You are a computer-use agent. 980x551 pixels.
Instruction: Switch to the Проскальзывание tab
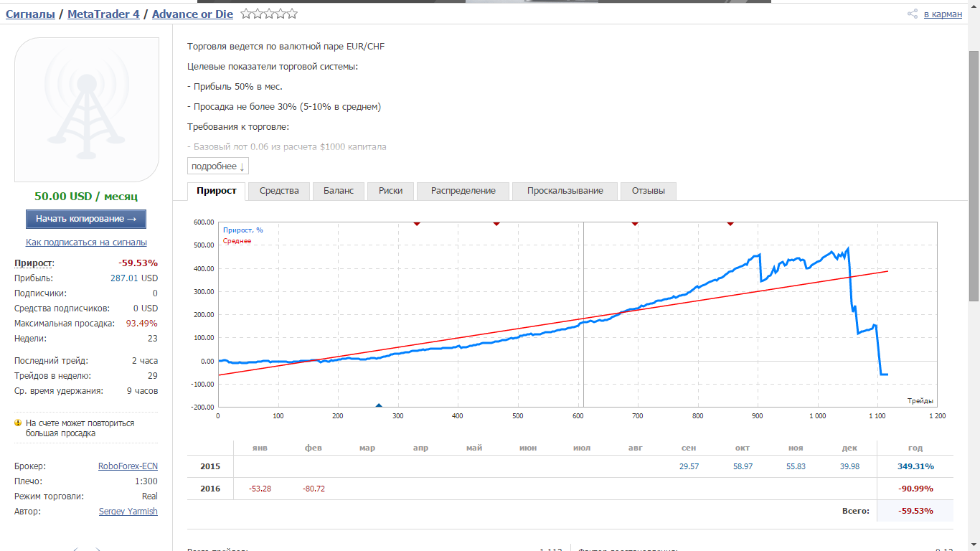coord(565,191)
